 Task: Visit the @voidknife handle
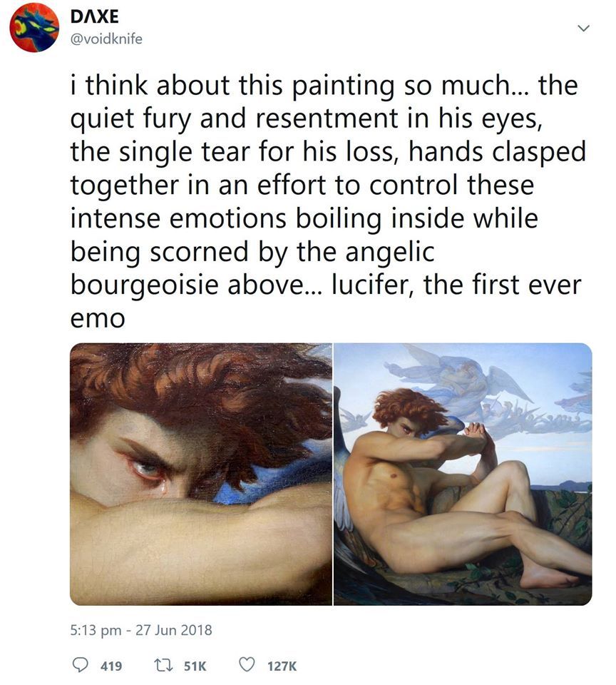(x=106, y=39)
